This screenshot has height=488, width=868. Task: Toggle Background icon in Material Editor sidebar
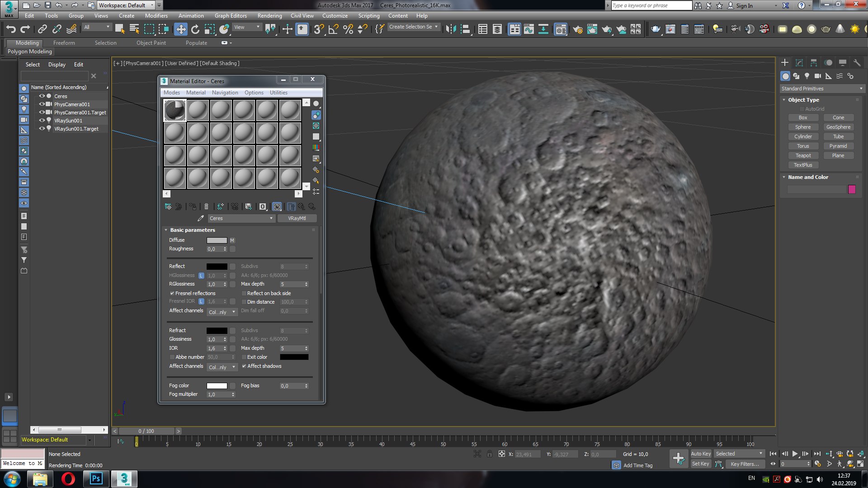(x=316, y=126)
